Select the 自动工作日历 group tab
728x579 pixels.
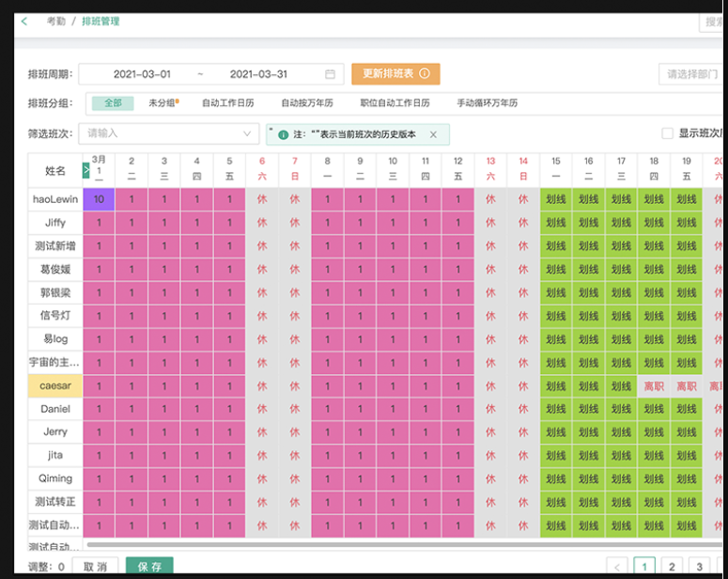coord(228,103)
